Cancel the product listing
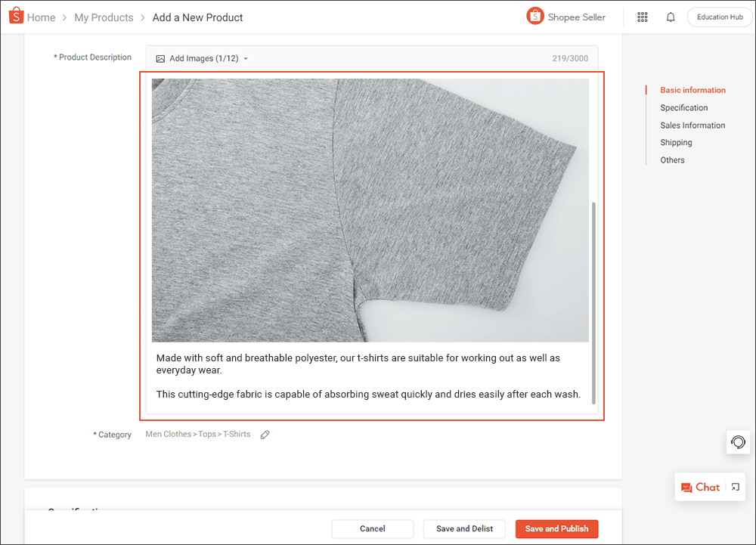This screenshot has height=545, width=756. (x=372, y=528)
